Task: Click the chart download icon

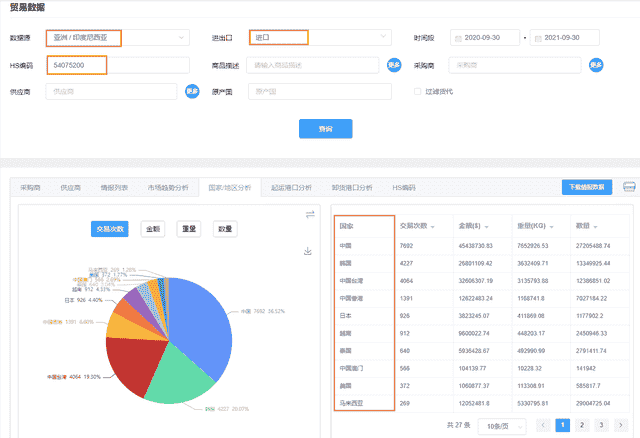Action: tap(308, 251)
